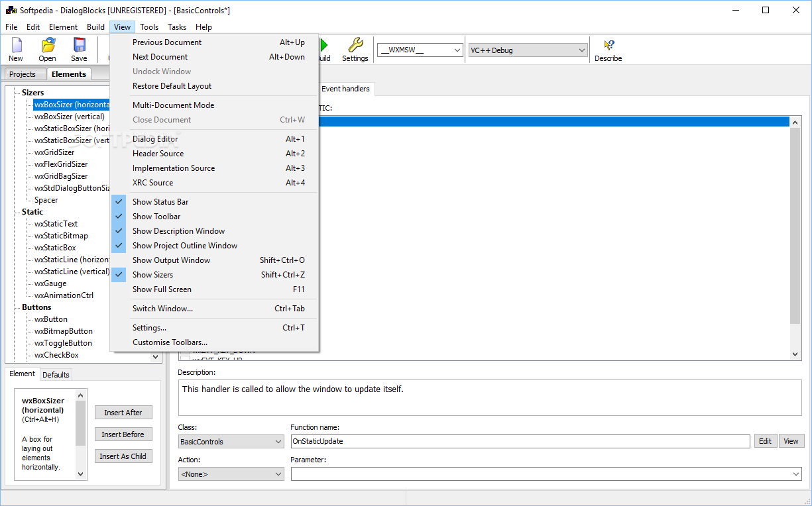Screen dimensions: 812x506
Task: Select Previous Document from View menu
Action: point(215,42)
